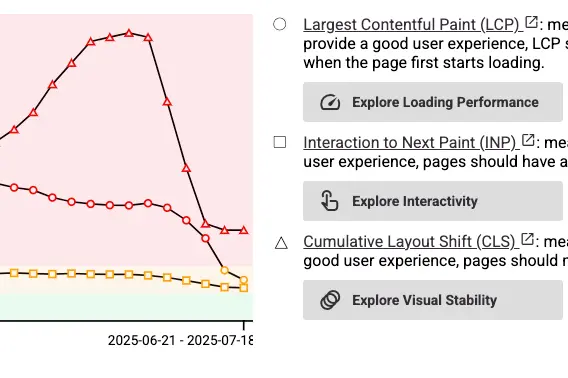This screenshot has width=568, height=378.
Task: Click the speedometer icon for Loading Performance
Action: tap(330, 102)
